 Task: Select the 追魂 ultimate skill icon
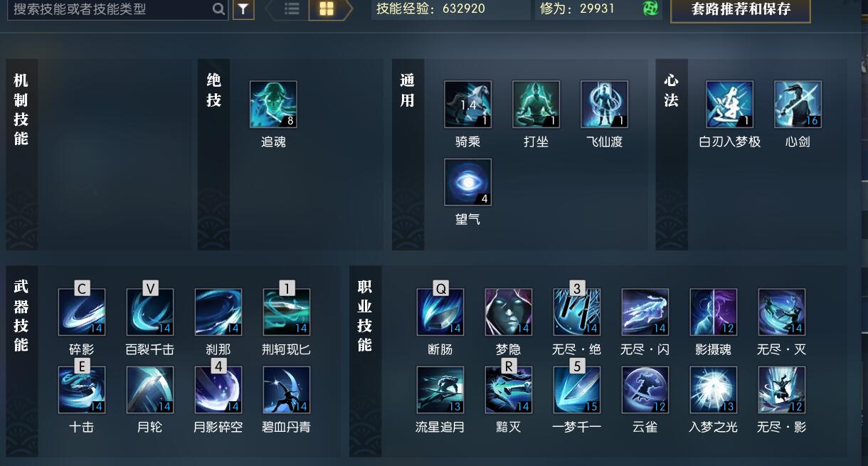(x=273, y=105)
